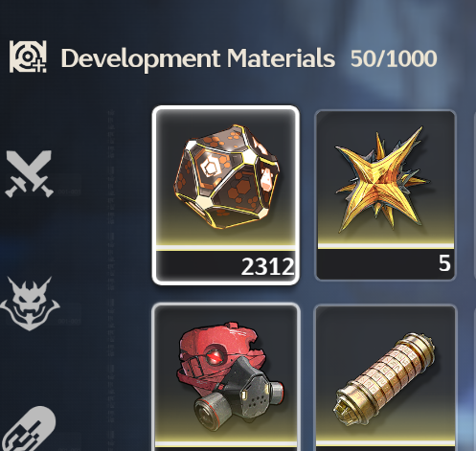Click the 2312 quantity label
Screen dimensions: 476x451
(x=267, y=267)
